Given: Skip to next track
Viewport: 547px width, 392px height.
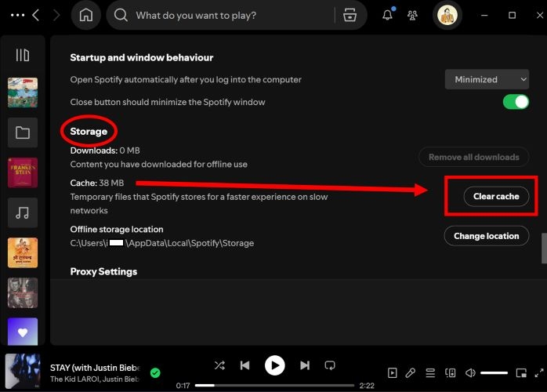Looking at the screenshot, I should click(x=305, y=365).
